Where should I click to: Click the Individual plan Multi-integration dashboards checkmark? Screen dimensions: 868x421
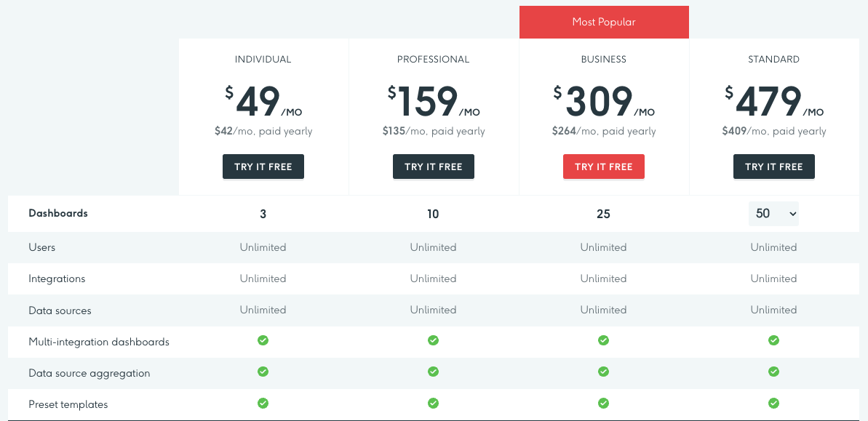point(263,340)
